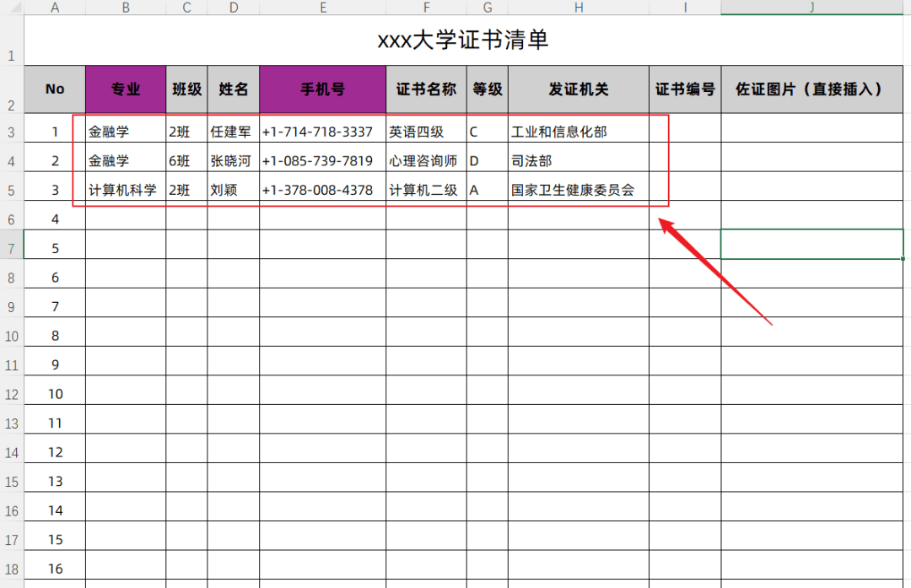Select column B header
The image size is (911, 588).
[126, 8]
